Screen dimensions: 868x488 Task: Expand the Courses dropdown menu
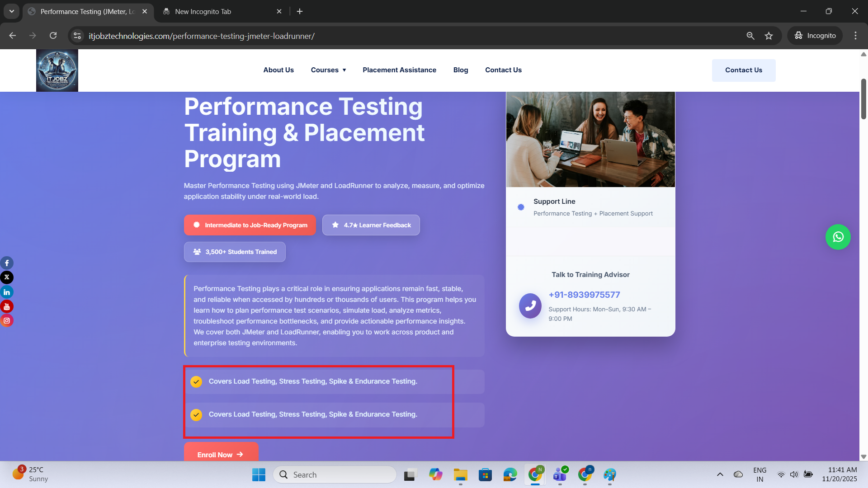(328, 70)
